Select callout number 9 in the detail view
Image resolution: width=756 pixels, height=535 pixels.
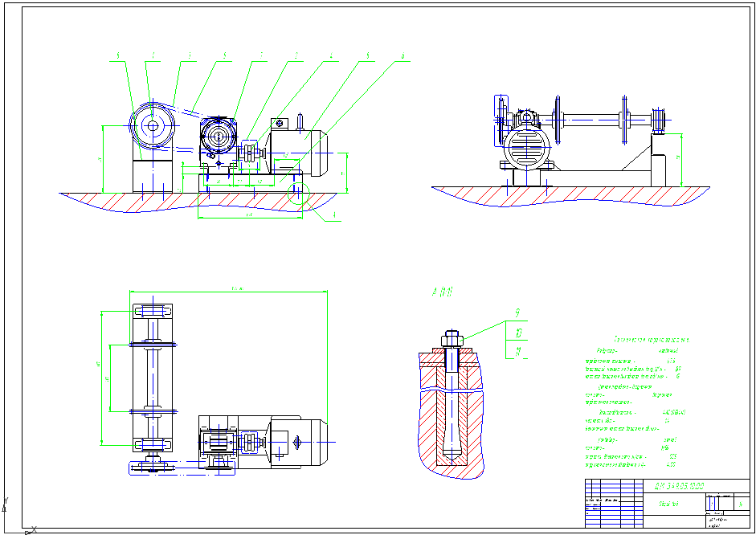(x=517, y=314)
